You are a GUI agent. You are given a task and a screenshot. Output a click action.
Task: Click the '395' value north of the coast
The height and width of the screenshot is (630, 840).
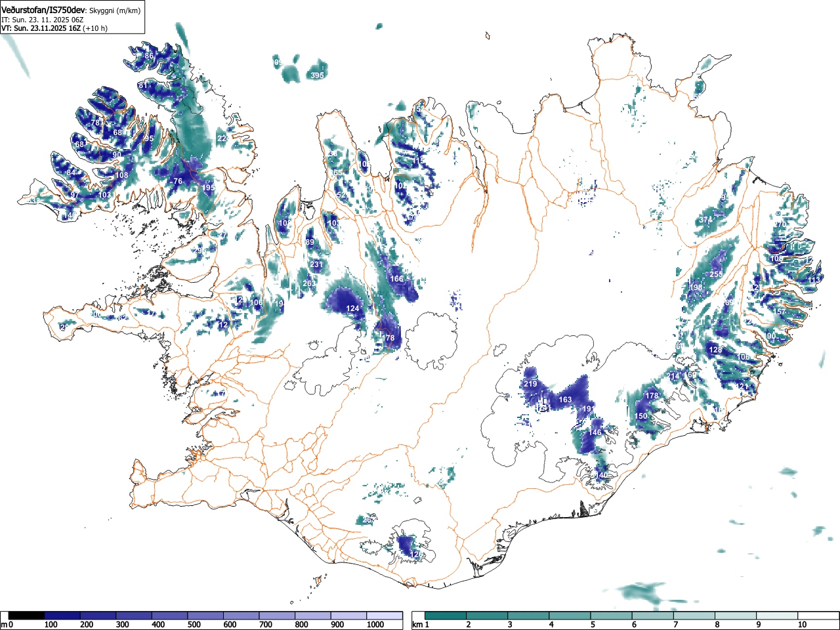click(x=317, y=76)
